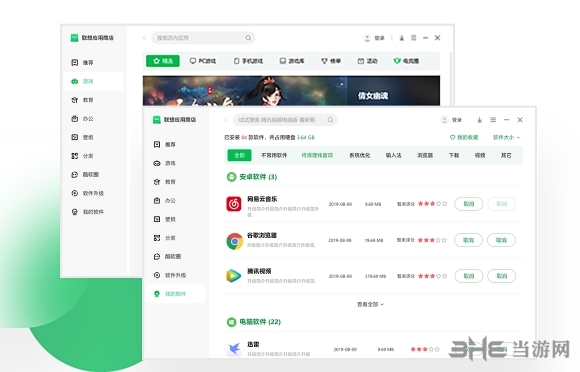Click the 网易云音乐 star rating
This screenshot has height=372, width=580.
tap(432, 204)
